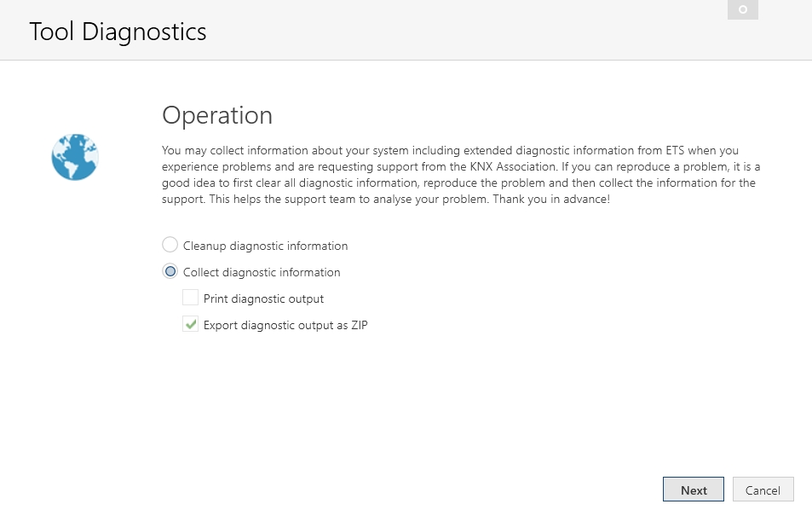Click the word "ETS" in the description
The width and height of the screenshot is (812, 510).
pyautogui.click(x=675, y=150)
